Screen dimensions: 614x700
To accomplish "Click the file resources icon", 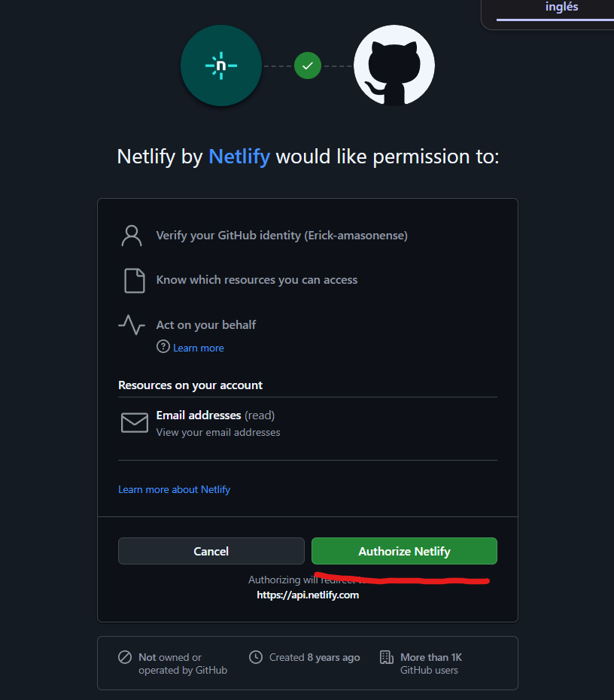I will coord(134,280).
